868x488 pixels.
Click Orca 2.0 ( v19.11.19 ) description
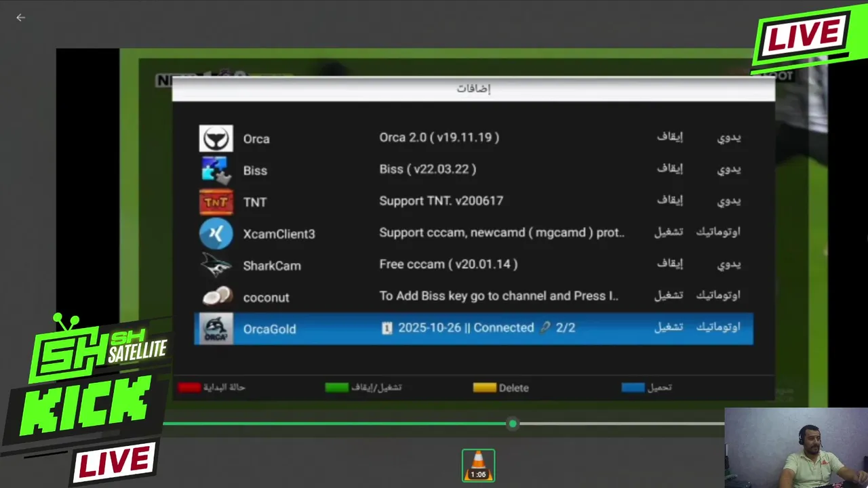click(439, 137)
